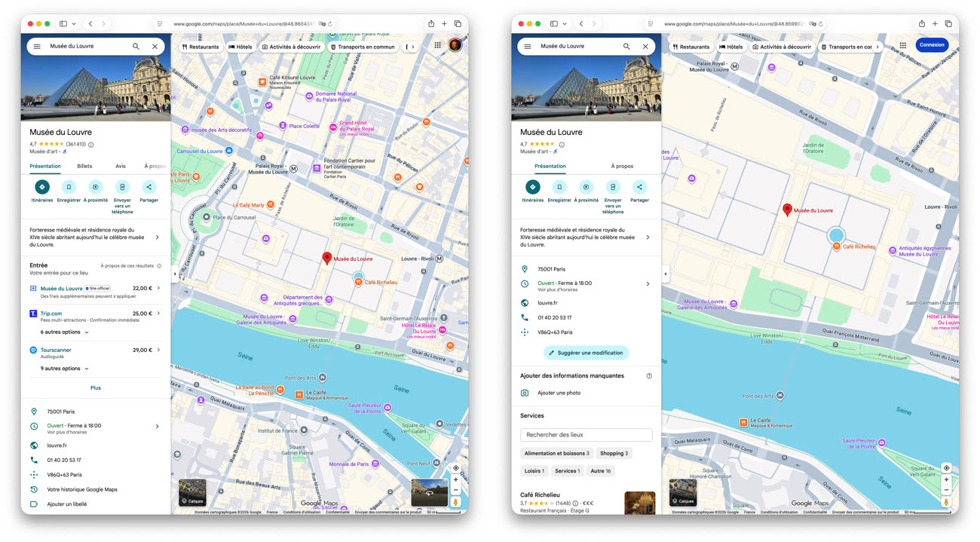Screen dimensions: 980x542
Task: Open the Avis tab
Action: (121, 166)
